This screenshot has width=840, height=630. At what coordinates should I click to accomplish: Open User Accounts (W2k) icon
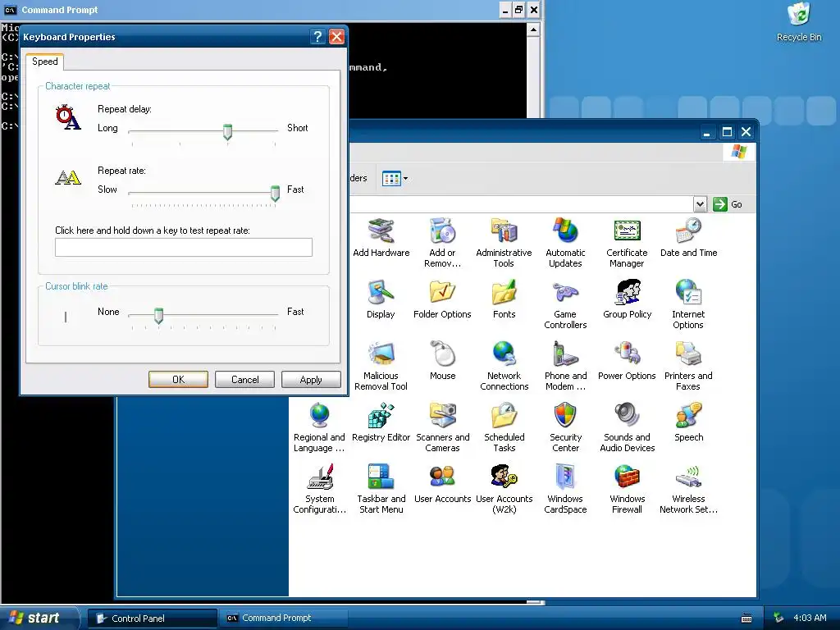point(504,477)
